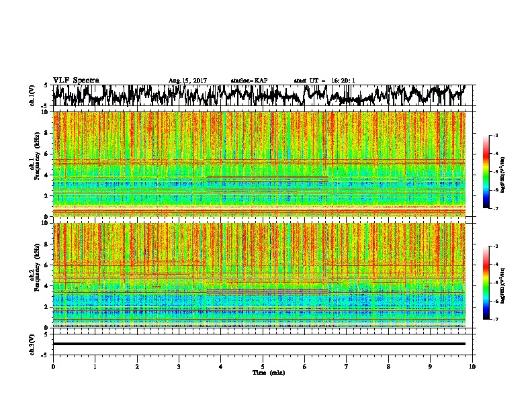Click the ch.1 spectrogram color scale bar

coord(486,172)
